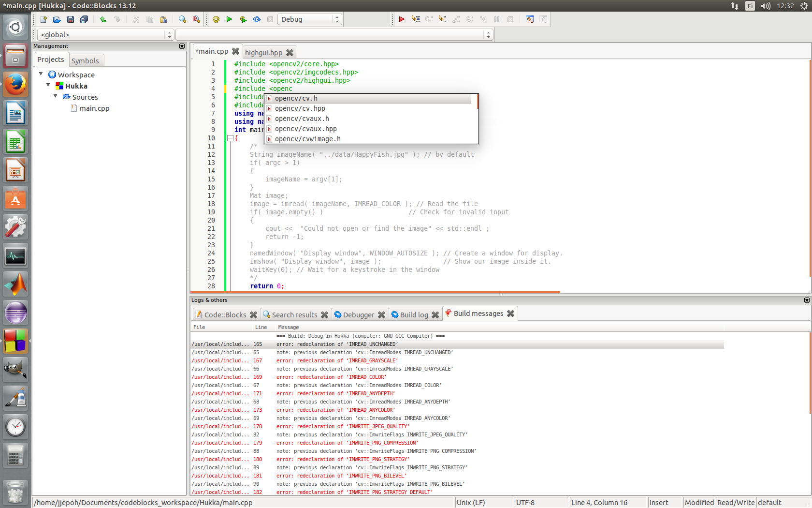
Task: Click Step into debug icon
Action: point(442,19)
